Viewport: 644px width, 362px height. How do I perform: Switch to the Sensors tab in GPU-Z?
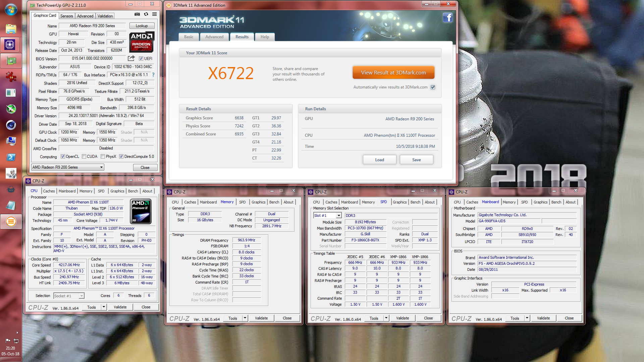pos(66,16)
